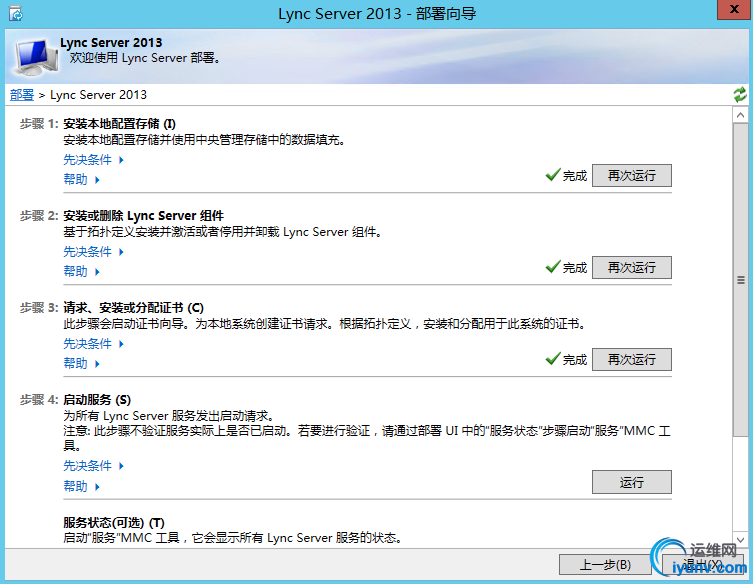Expand 帮助 under step 2
753x584 pixels.
click(82, 272)
